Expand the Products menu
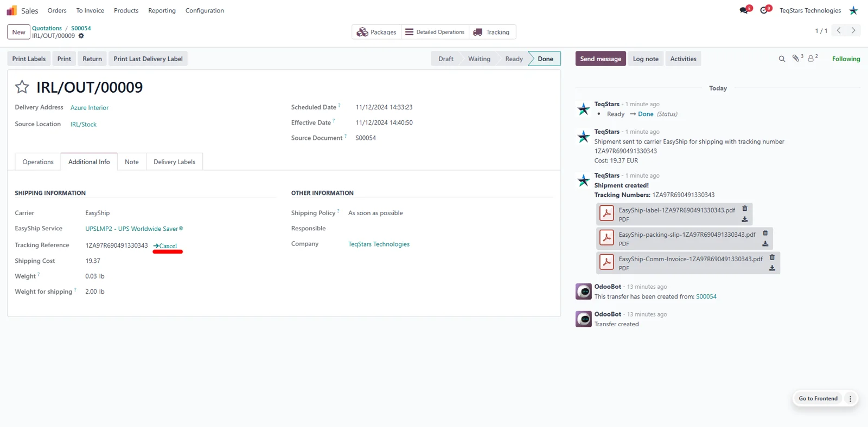868x427 pixels. [126, 10]
